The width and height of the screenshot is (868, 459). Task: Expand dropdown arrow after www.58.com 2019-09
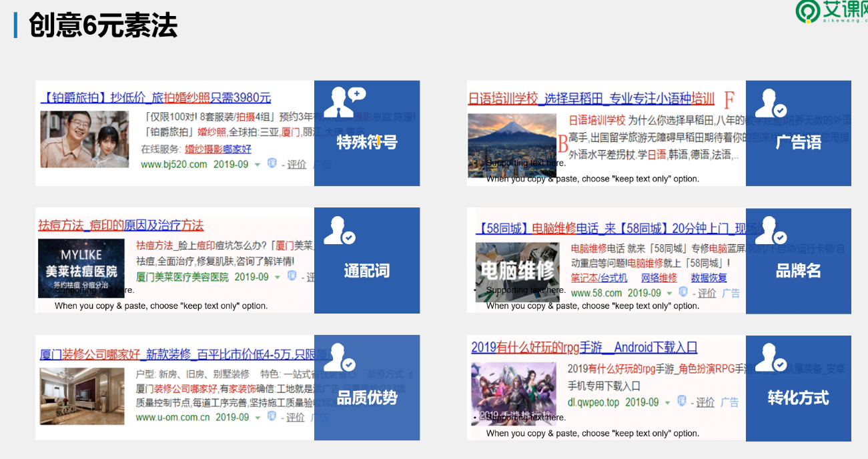[669, 294]
